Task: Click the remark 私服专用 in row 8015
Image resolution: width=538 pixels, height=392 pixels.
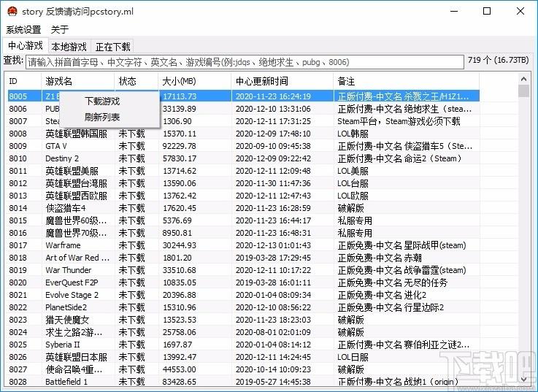Action: click(355, 220)
